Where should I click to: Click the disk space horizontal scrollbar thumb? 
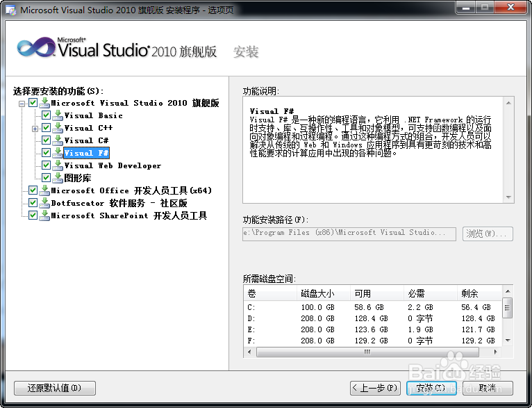(367, 352)
